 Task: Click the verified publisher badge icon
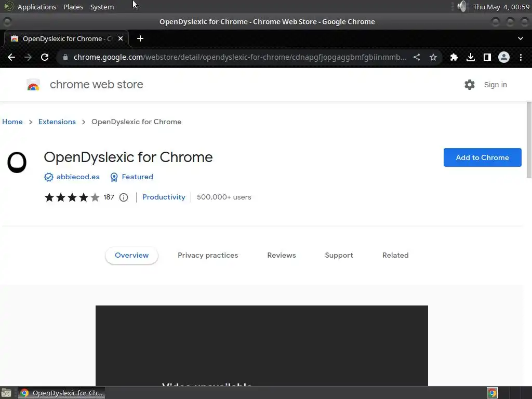pos(49,177)
